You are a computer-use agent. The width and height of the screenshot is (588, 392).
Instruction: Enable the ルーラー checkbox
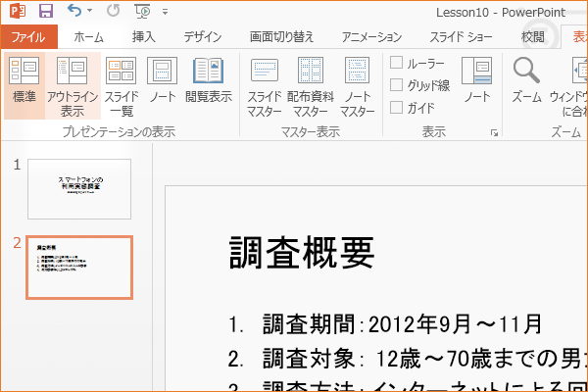tap(396, 63)
